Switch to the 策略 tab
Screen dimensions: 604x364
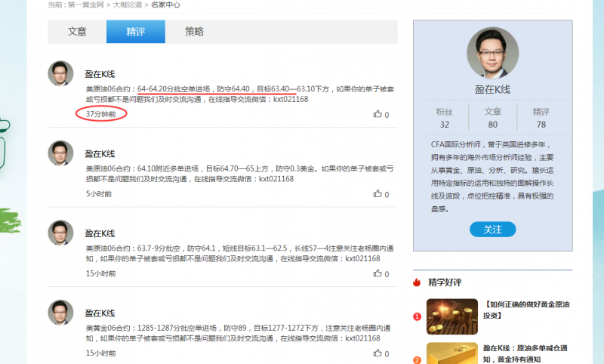(x=194, y=32)
